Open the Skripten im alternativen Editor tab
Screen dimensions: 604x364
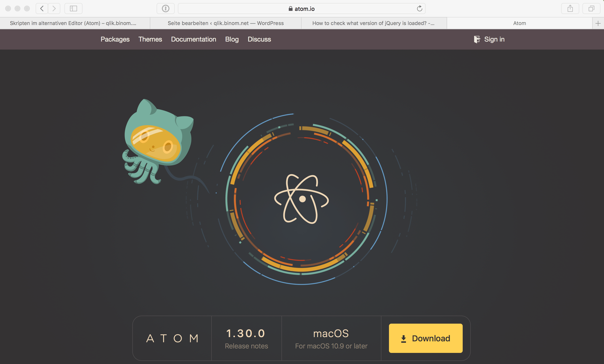click(x=73, y=23)
